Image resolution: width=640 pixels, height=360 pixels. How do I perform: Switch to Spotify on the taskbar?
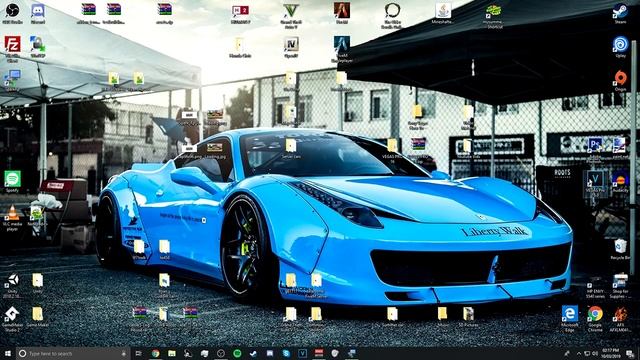coord(237,353)
